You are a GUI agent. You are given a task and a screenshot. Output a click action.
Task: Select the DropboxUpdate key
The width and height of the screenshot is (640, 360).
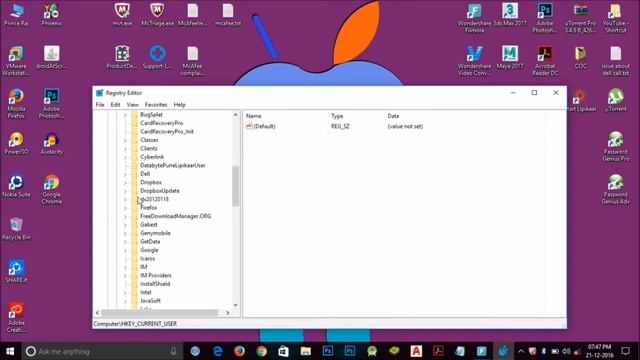pyautogui.click(x=160, y=191)
